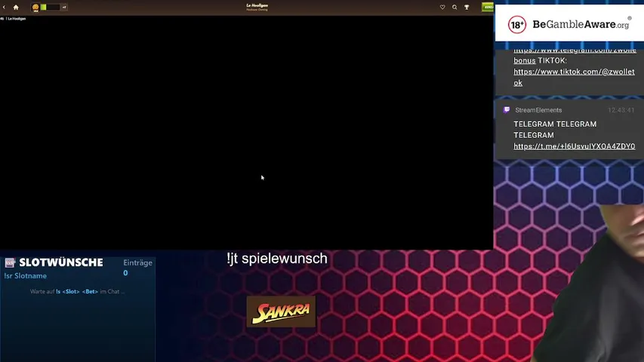The image size is (644, 362).
Task: Click the green deposit button
Action: tap(488, 7)
